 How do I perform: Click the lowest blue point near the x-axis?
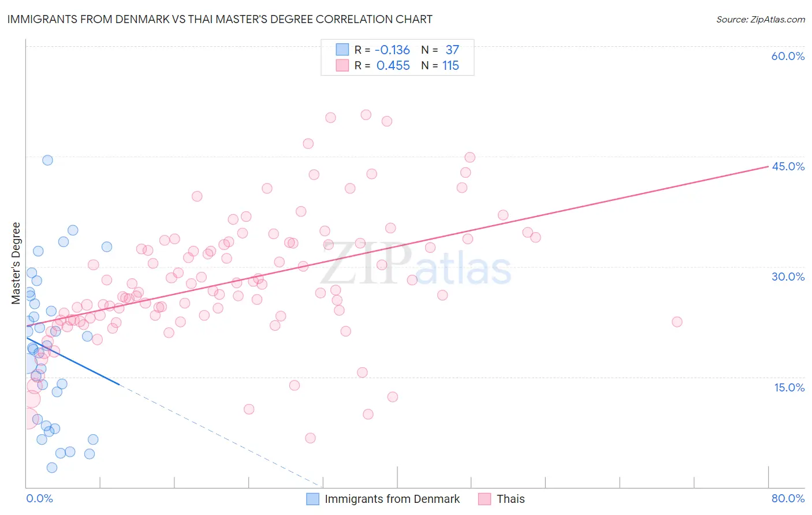52,468
